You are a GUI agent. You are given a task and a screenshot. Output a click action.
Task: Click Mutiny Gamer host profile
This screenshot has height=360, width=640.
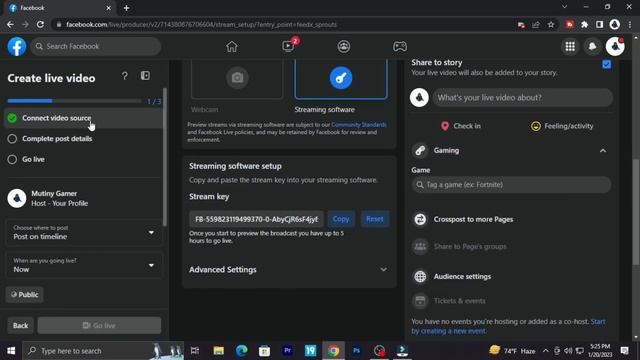point(48,198)
